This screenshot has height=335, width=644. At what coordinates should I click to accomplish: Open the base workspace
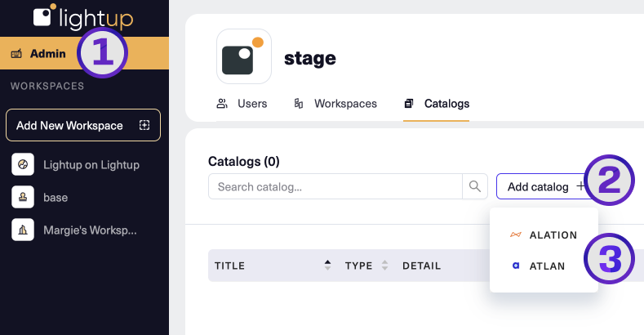pos(40,197)
